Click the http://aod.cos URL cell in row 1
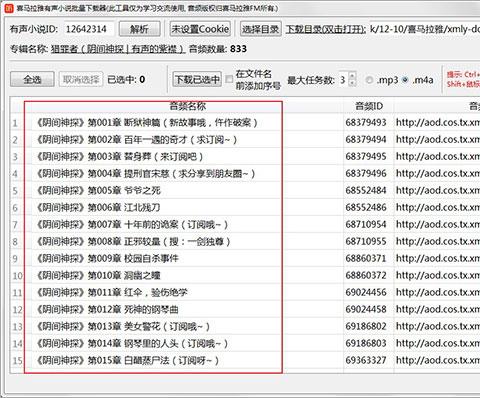The width and height of the screenshot is (480, 398). pyautogui.click(x=437, y=123)
